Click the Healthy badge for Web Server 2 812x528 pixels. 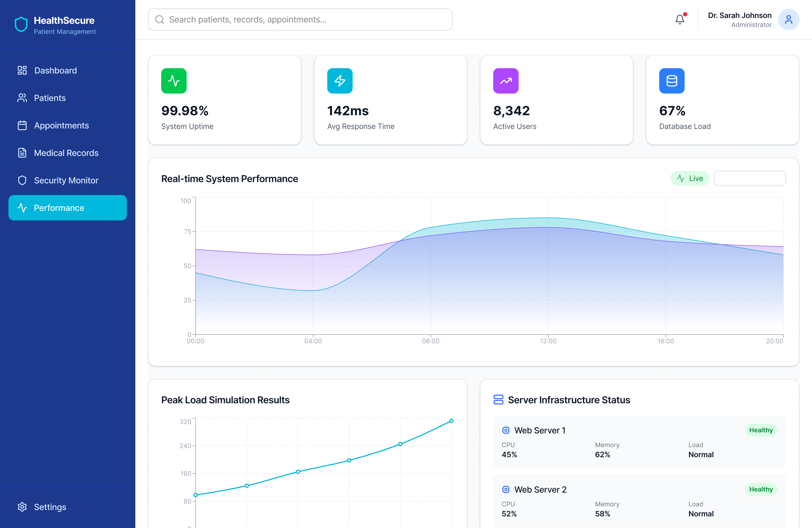(761, 489)
